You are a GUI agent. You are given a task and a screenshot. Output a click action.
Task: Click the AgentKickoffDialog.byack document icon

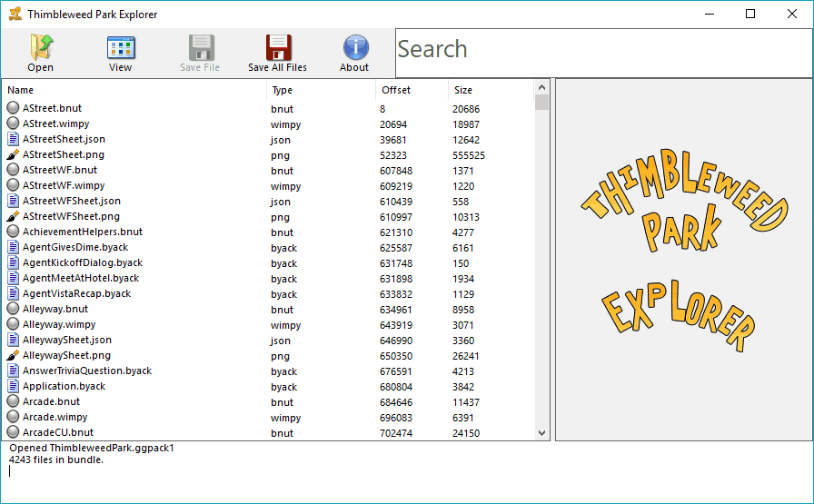(x=13, y=262)
